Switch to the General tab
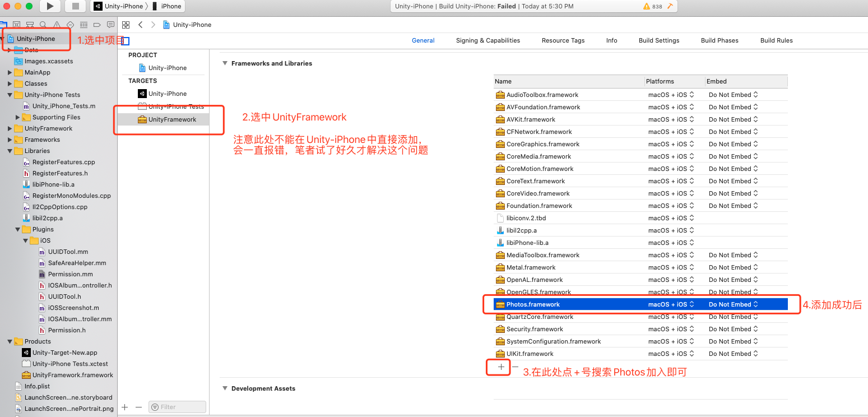The height and width of the screenshot is (417, 868). [x=423, y=40]
